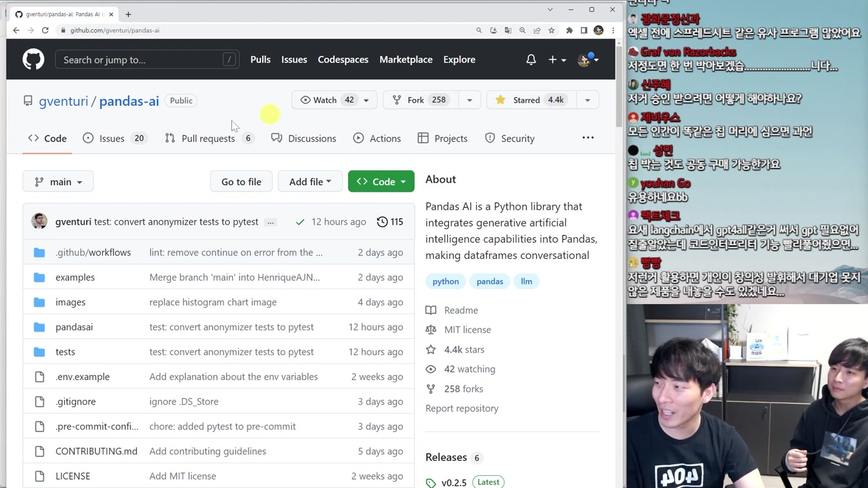The height and width of the screenshot is (488, 868).
Task: Click the Watch button
Action: (x=327, y=100)
